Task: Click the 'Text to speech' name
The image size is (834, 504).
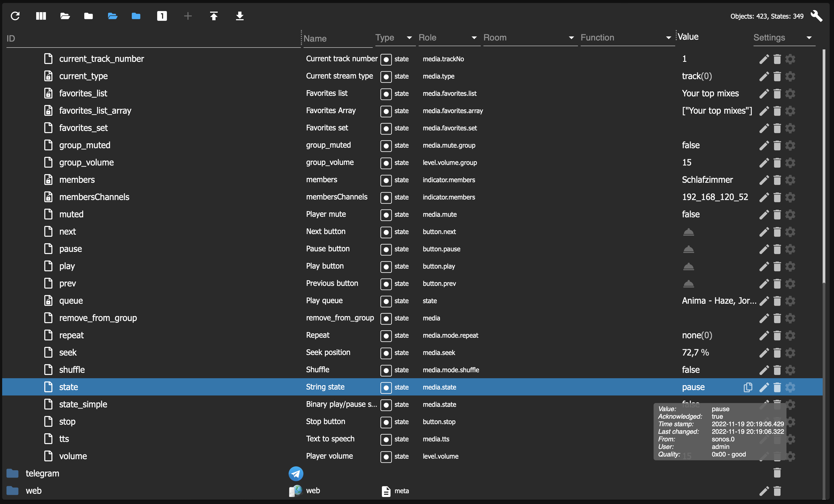Action: click(x=330, y=439)
